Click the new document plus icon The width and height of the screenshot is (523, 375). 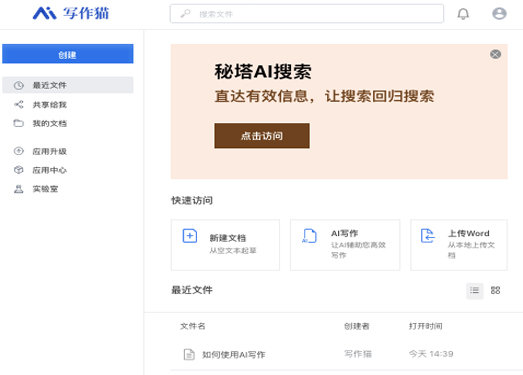(x=190, y=236)
